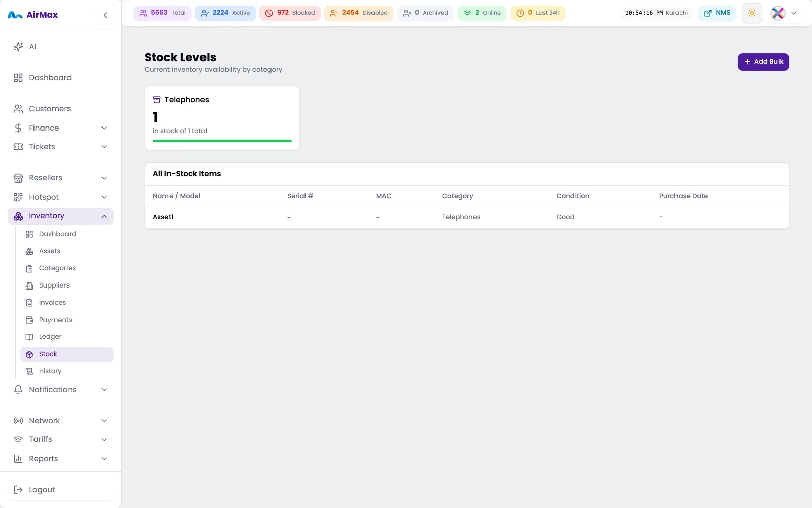The image size is (812, 508).
Task: Click the Ledger book icon
Action: tap(29, 337)
